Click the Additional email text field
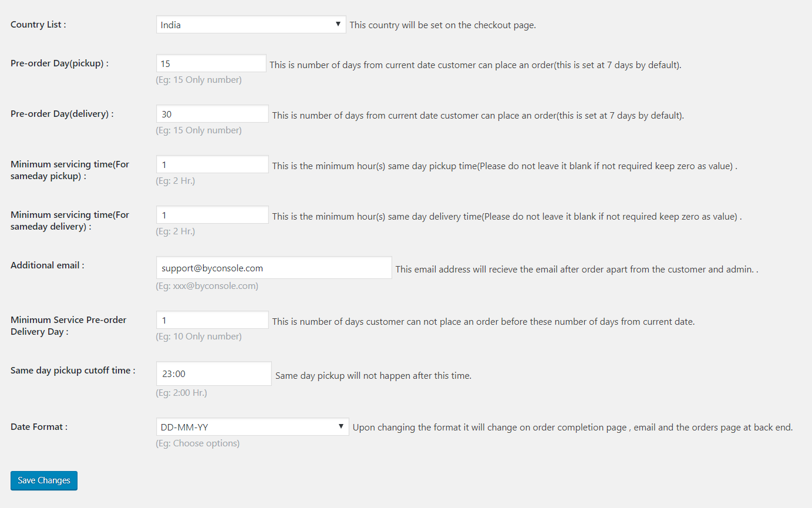Viewport: 812px width, 508px height. point(274,268)
